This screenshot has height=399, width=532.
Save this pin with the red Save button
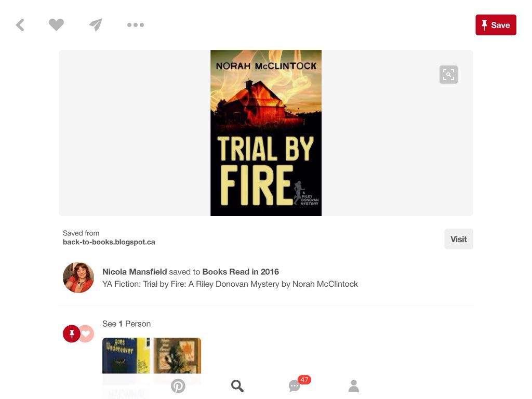coord(496,25)
